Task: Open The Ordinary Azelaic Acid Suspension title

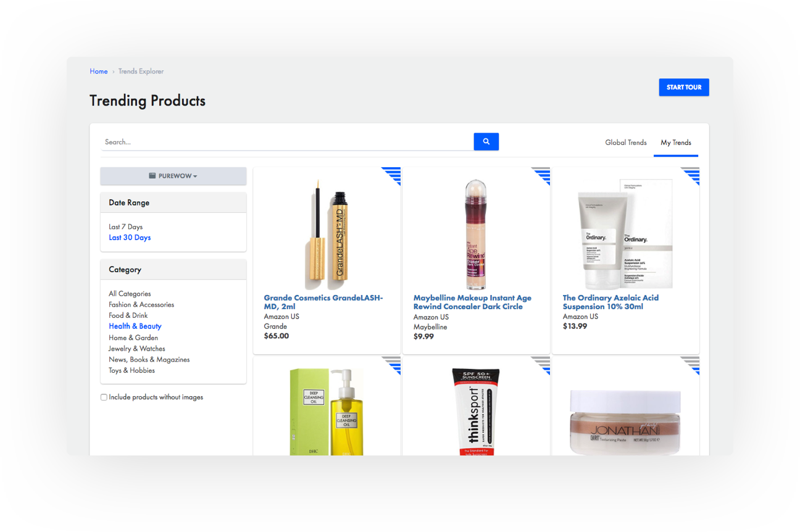Action: [610, 302]
